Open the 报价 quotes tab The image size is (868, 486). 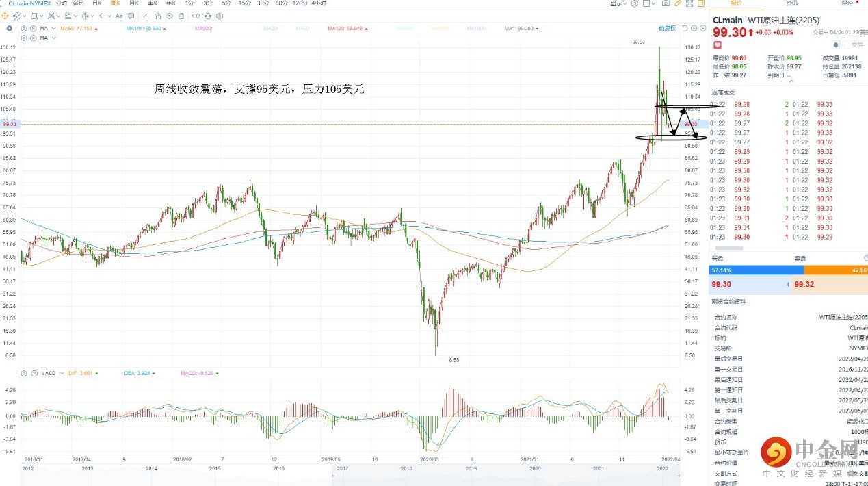(736, 3)
